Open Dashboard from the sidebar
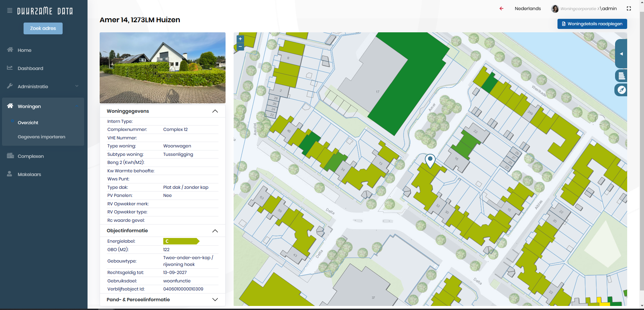Image resolution: width=644 pixels, height=310 pixels. coord(30,68)
